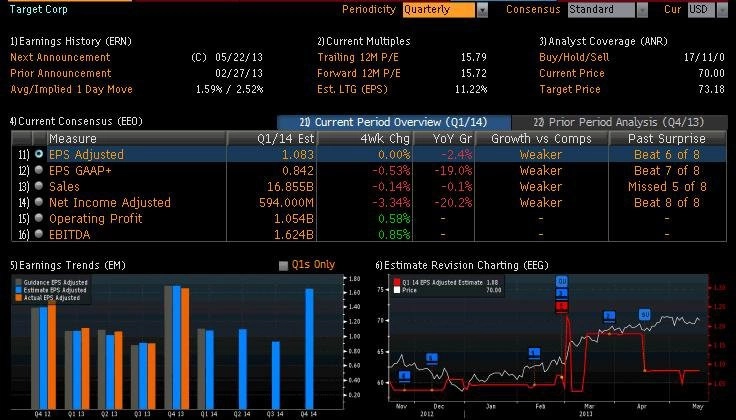Click the blue event marker near April
Screen dimensions: 736x420
coord(645,315)
